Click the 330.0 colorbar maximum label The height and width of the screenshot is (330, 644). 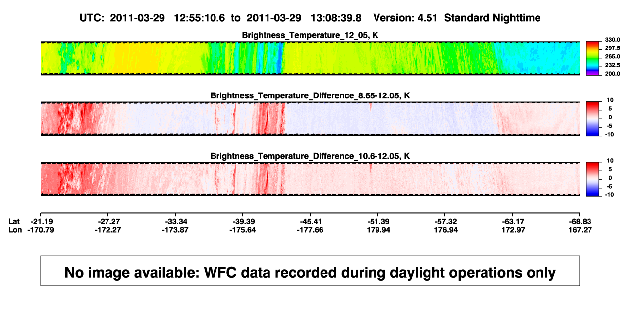(x=613, y=40)
